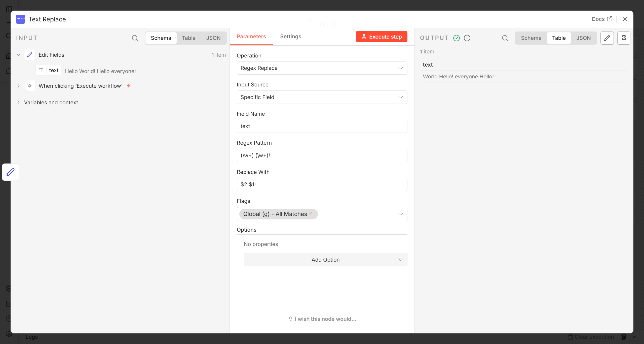
Task: Open the Parameters tab
Action: tap(251, 37)
